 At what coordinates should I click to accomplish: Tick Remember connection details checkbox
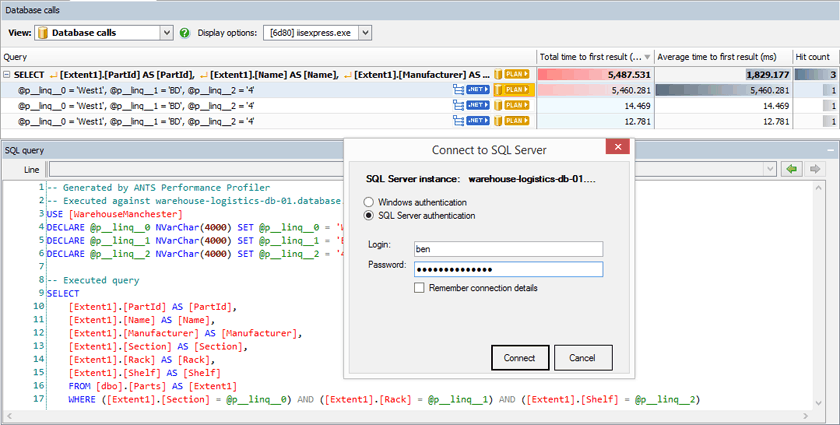click(x=419, y=288)
